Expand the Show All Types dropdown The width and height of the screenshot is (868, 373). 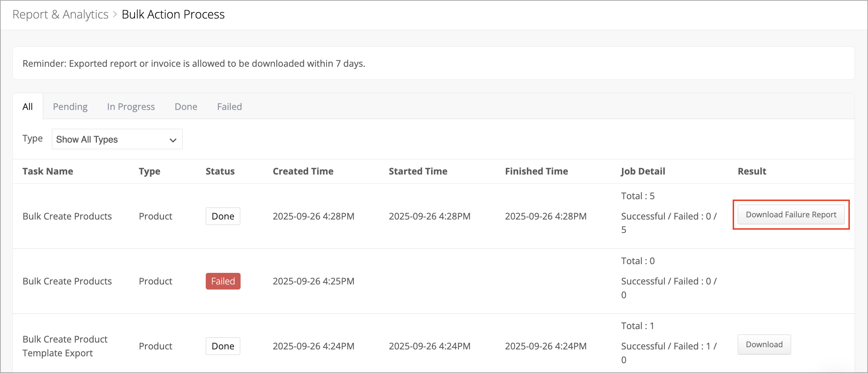pos(117,139)
